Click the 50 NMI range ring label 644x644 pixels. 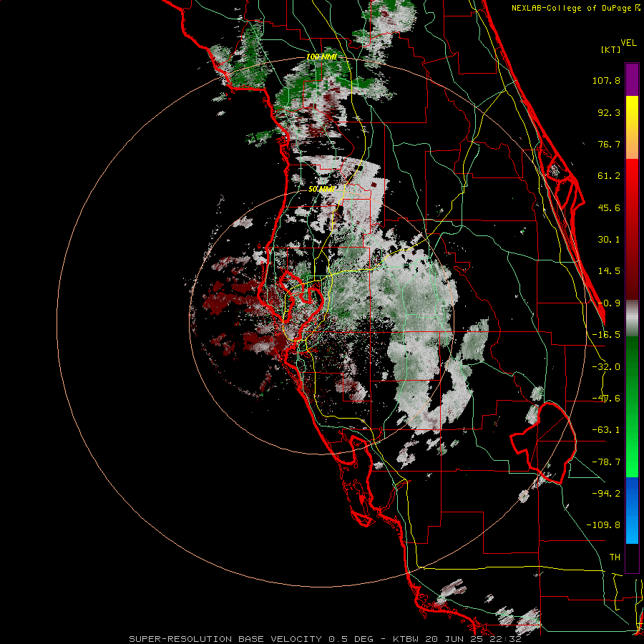321,190
